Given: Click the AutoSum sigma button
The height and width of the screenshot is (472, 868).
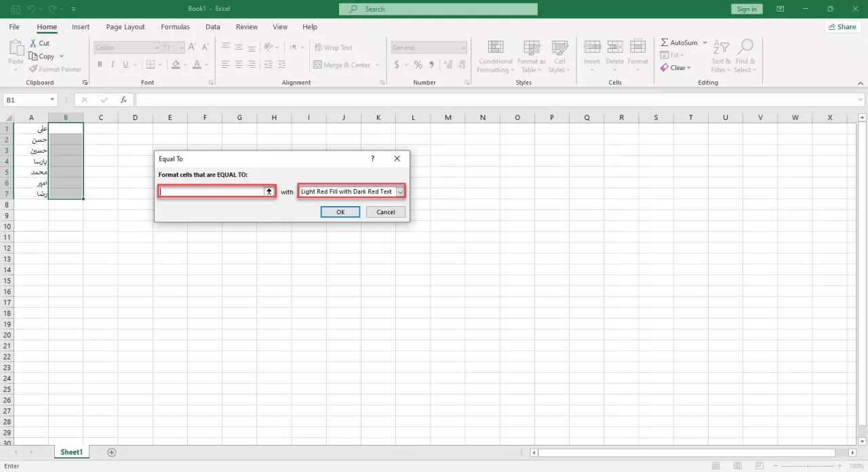Looking at the screenshot, I should (x=679, y=43).
